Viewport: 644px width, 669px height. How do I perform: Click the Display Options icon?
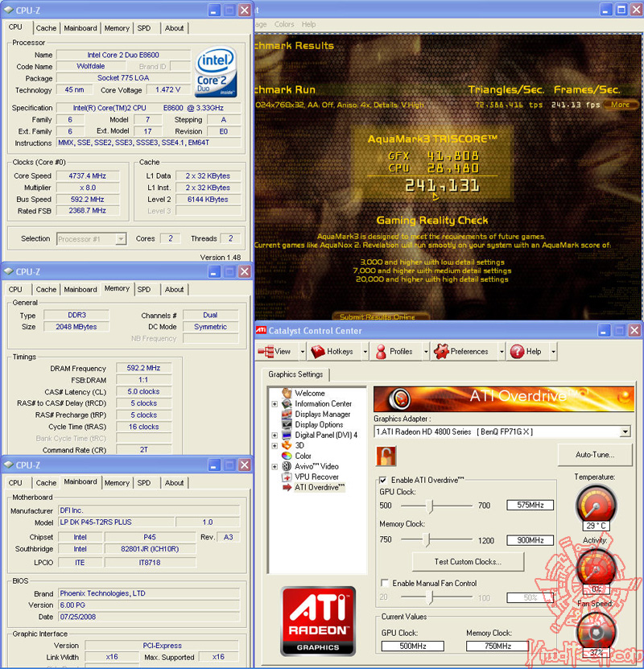tap(287, 424)
